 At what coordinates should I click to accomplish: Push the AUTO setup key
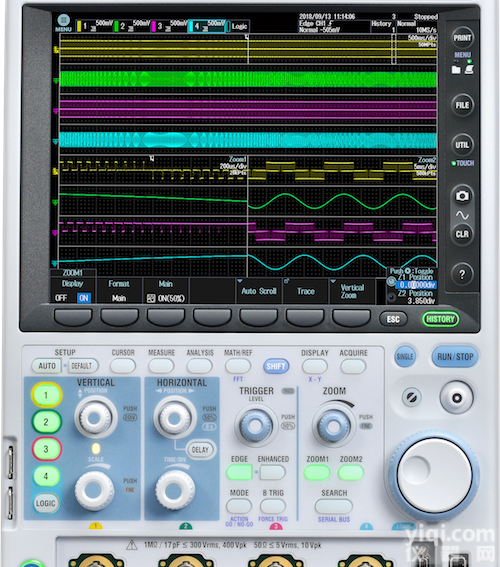coord(47,366)
